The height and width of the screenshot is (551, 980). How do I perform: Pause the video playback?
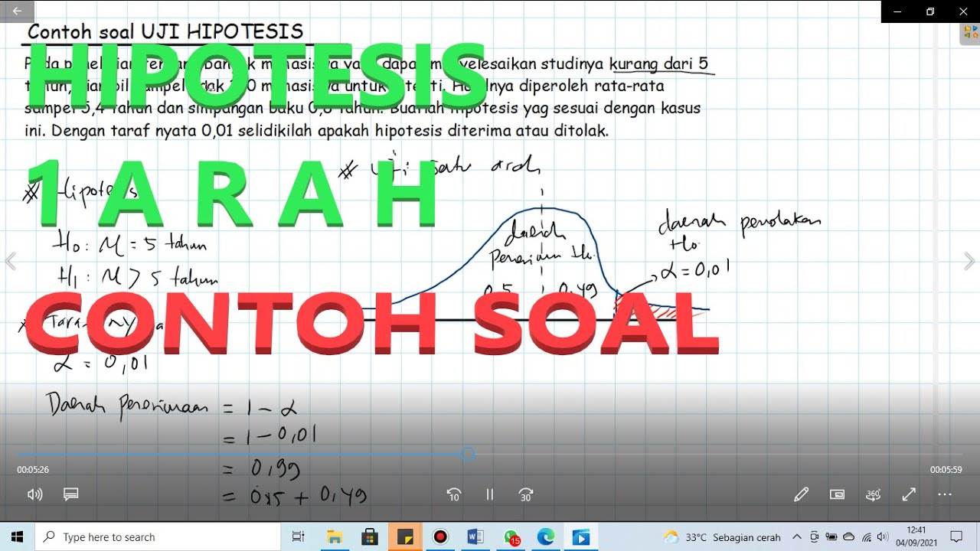tap(490, 494)
